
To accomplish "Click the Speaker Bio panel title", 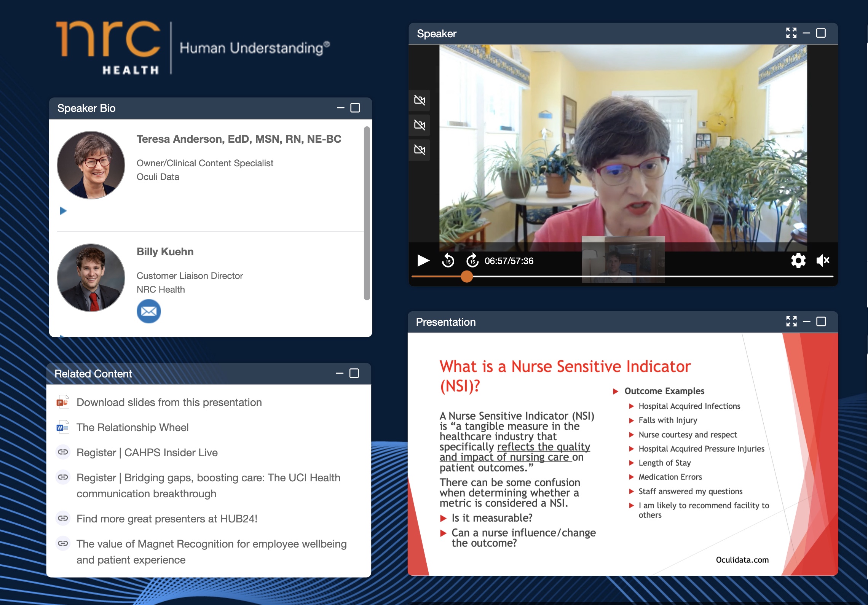I will click(86, 108).
